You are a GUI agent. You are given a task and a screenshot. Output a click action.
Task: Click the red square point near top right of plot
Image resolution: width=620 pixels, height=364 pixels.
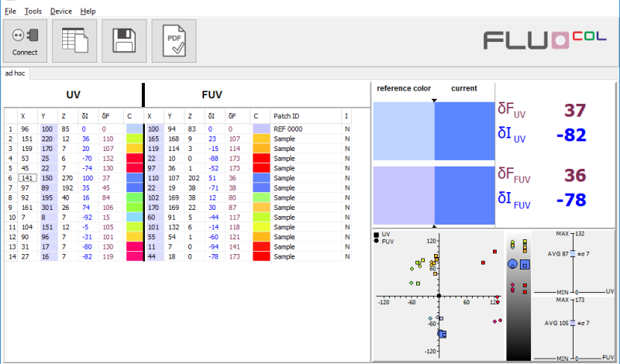pos(494,252)
